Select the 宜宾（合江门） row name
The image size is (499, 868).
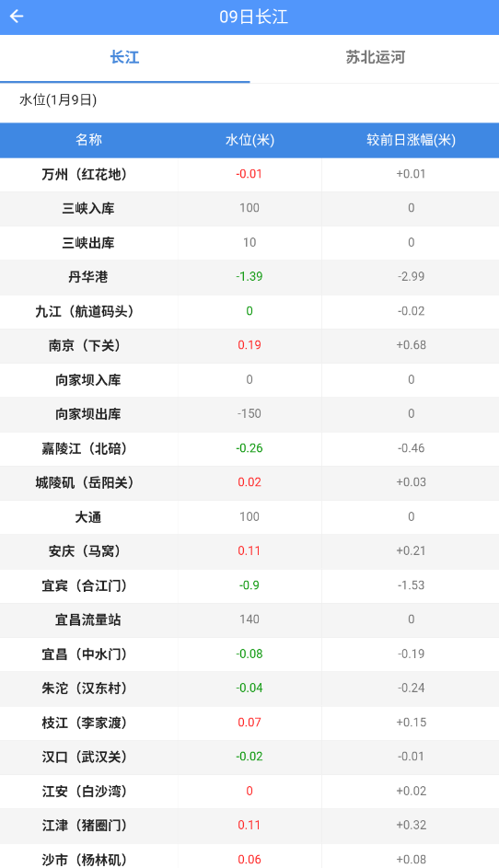click(85, 585)
